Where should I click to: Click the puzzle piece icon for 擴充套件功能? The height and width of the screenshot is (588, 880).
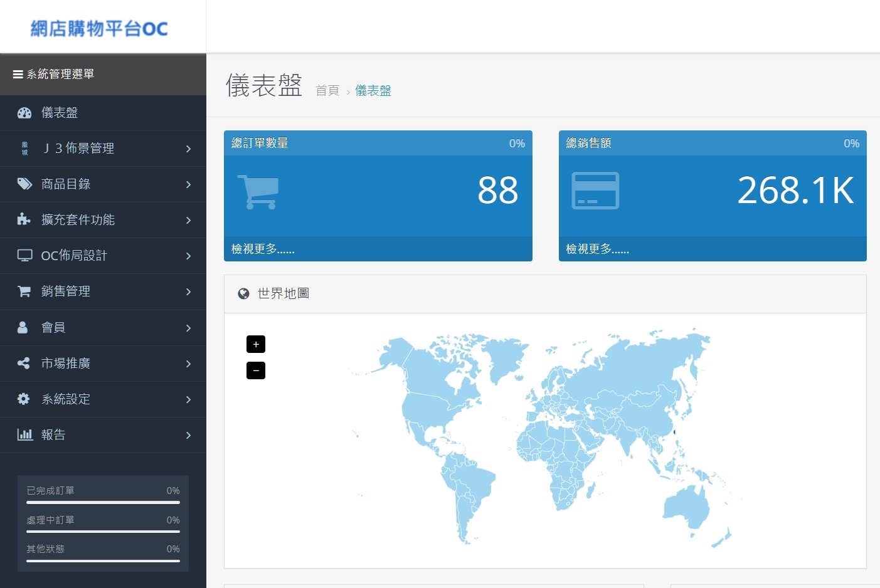click(x=24, y=219)
